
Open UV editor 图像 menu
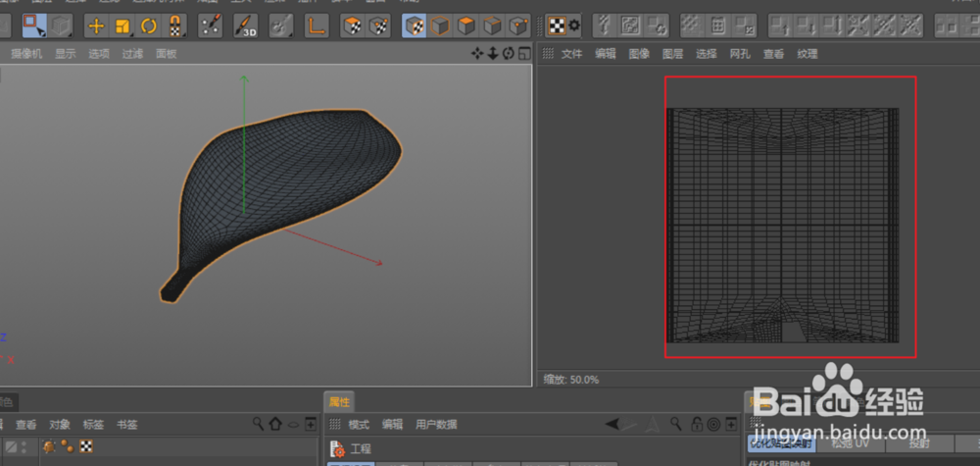coord(639,54)
